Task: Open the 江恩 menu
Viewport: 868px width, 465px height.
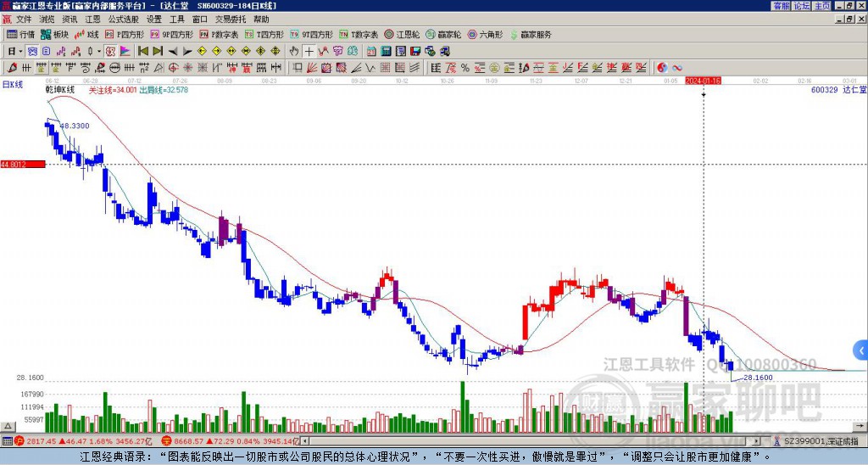Action: (92, 20)
